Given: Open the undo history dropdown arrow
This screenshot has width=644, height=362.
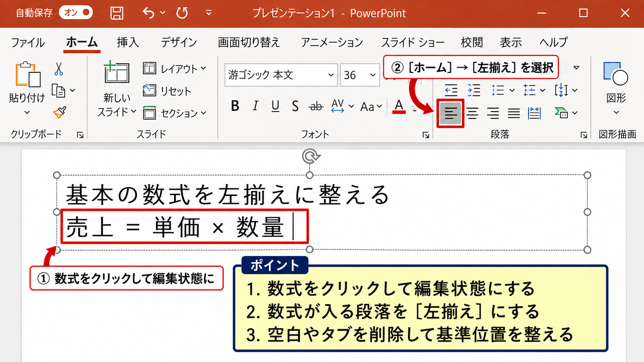Looking at the screenshot, I should click(x=163, y=13).
